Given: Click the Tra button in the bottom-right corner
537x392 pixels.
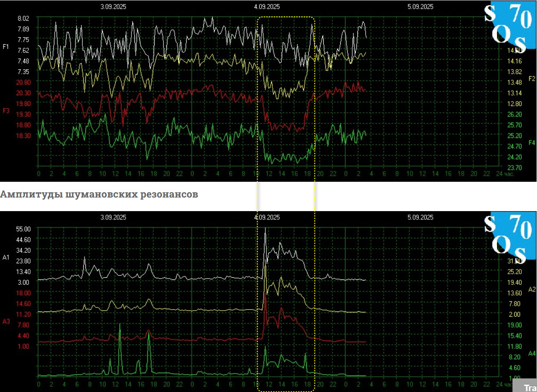Looking at the screenshot, I should click(x=529, y=388).
